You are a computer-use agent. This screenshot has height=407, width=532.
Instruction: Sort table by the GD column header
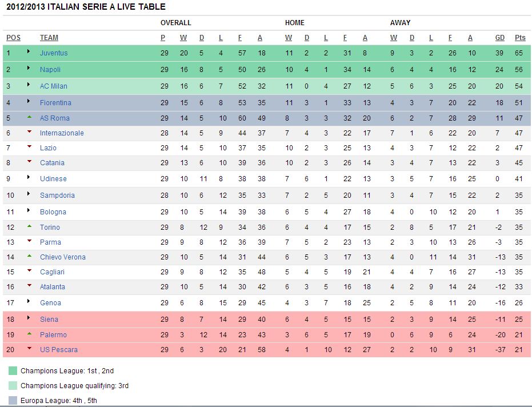pyautogui.click(x=500, y=38)
